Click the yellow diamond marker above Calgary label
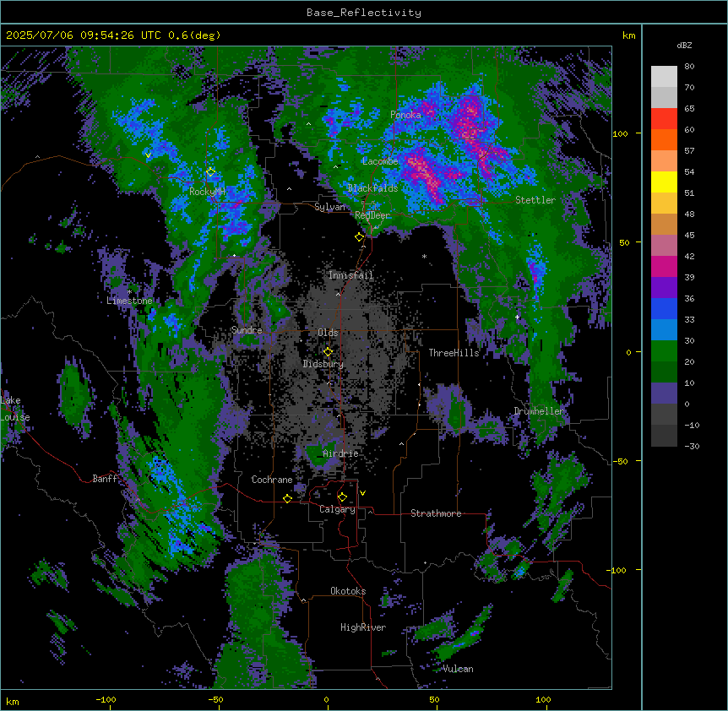 click(x=342, y=497)
